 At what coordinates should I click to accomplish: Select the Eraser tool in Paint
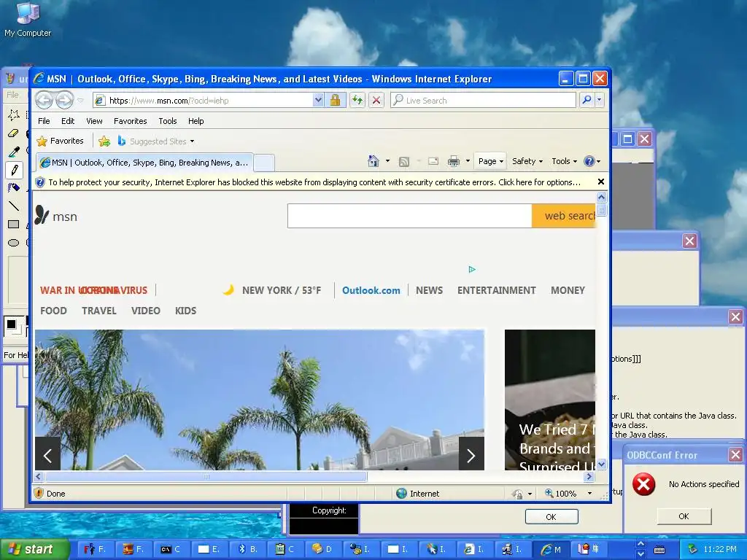(x=14, y=133)
